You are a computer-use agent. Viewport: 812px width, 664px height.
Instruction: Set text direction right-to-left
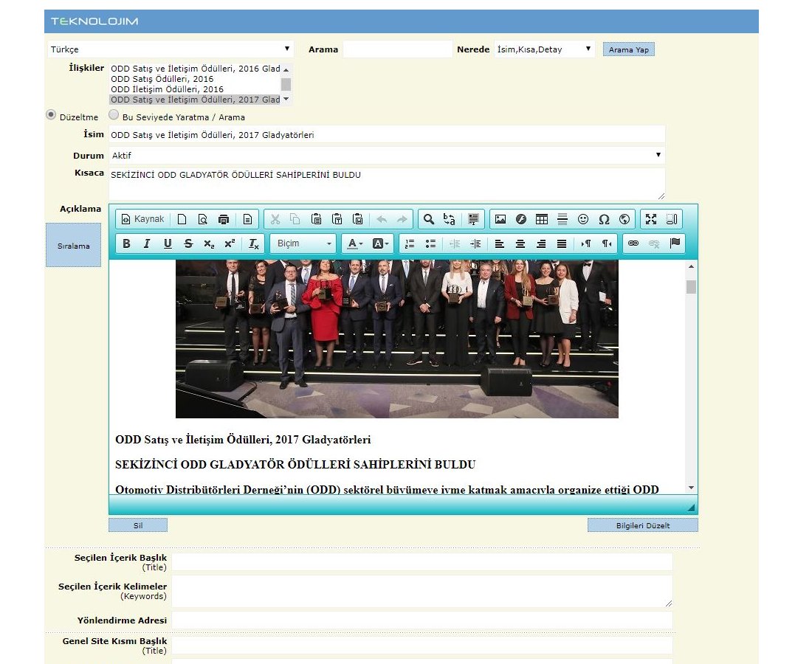(606, 243)
